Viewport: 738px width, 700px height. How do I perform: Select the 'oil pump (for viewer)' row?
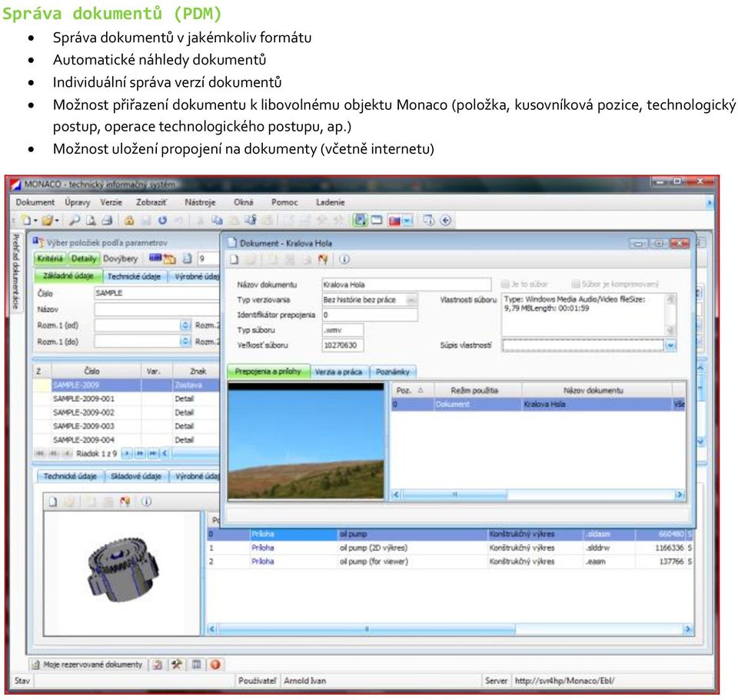450,561
